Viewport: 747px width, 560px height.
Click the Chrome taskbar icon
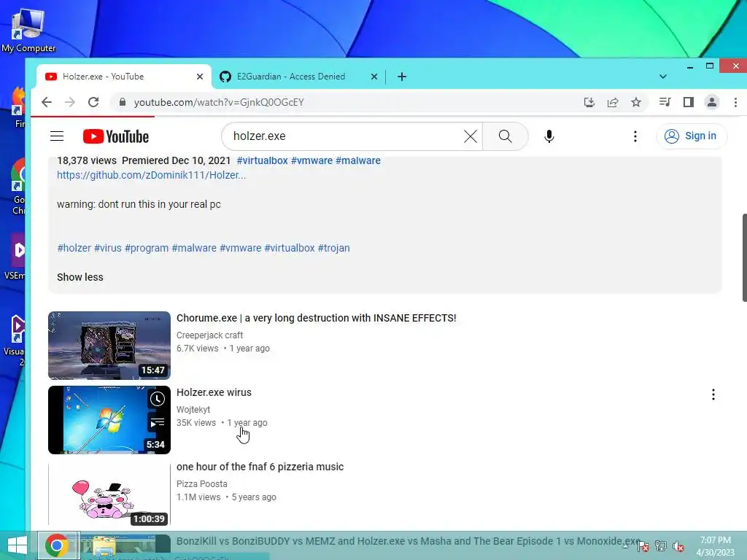(57, 545)
